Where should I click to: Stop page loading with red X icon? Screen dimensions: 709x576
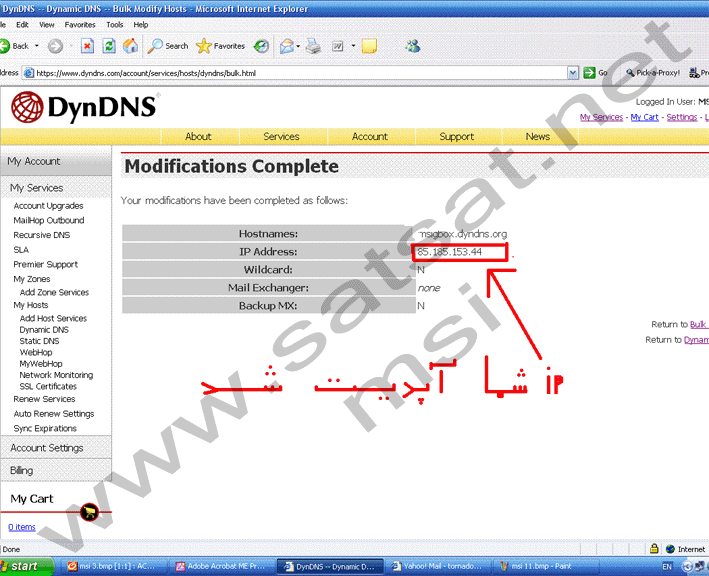(87, 46)
